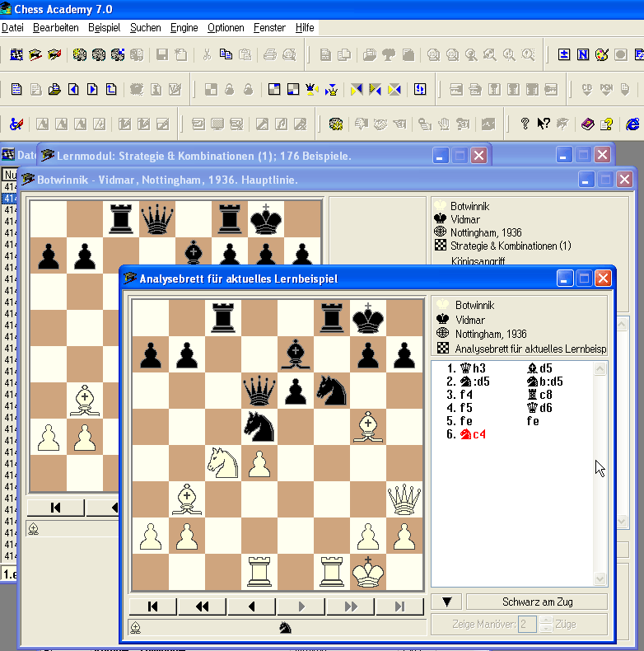
Task: Click the open folder icon in second toolbar
Action: [54, 89]
